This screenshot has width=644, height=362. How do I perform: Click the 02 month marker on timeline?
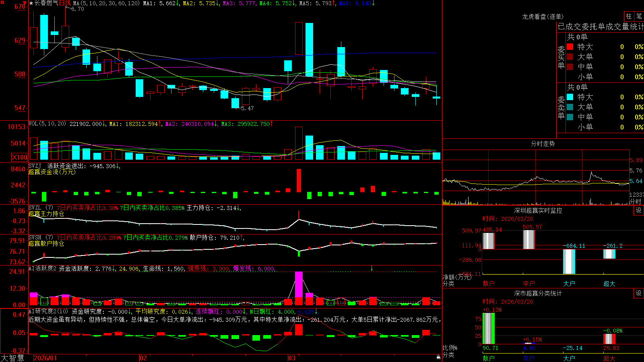tap(143, 358)
